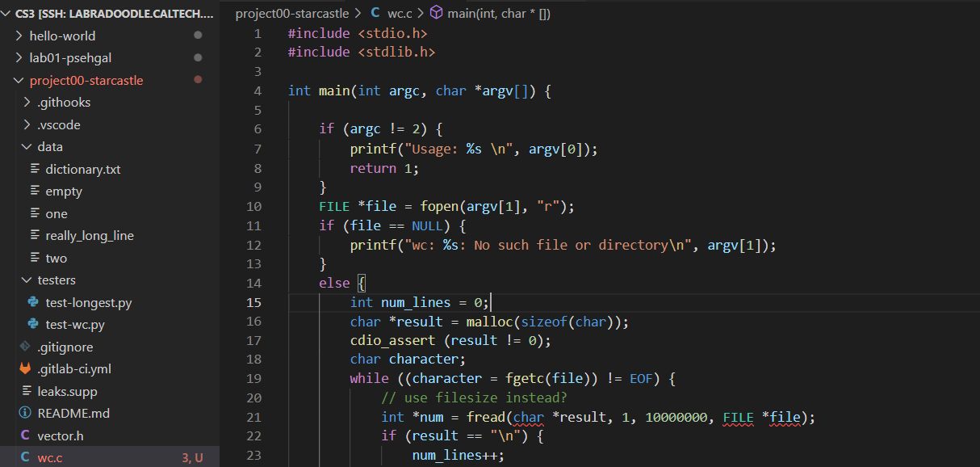Open leaks.supp file
This screenshot has width=980, height=467.
point(67,391)
